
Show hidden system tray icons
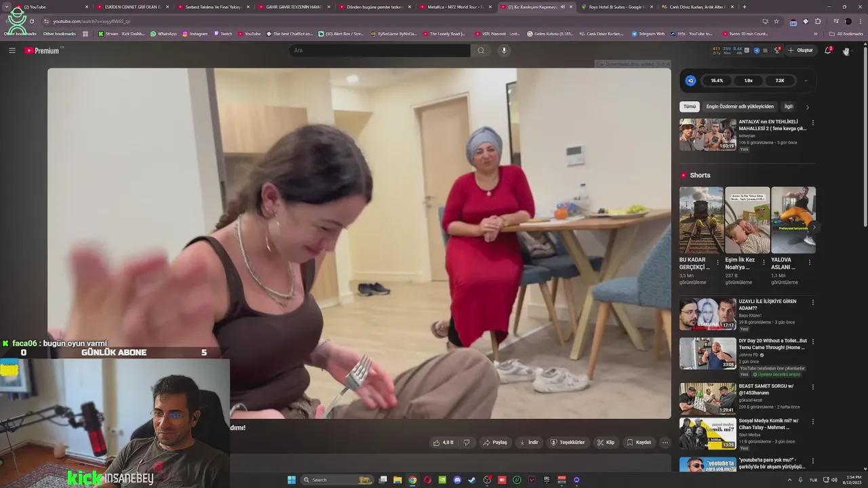tap(791, 480)
